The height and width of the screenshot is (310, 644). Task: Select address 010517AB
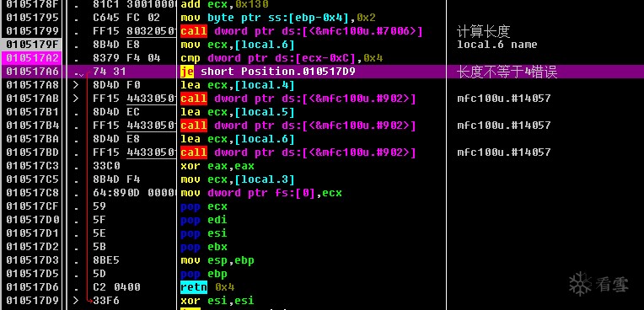(32, 99)
